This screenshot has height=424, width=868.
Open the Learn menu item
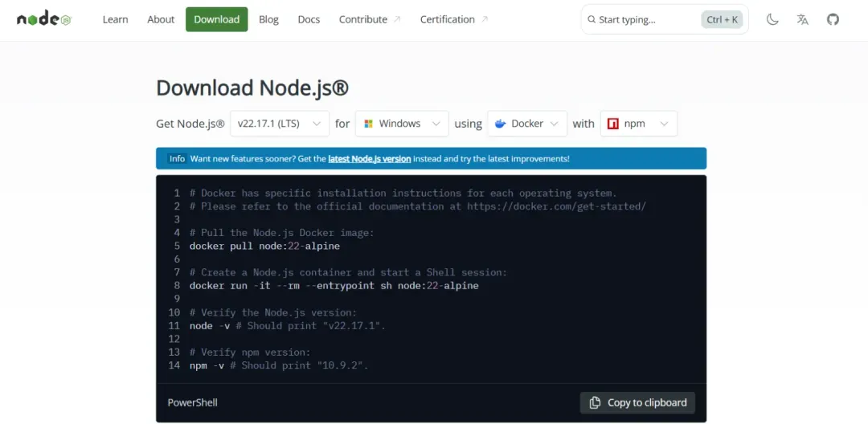point(115,19)
